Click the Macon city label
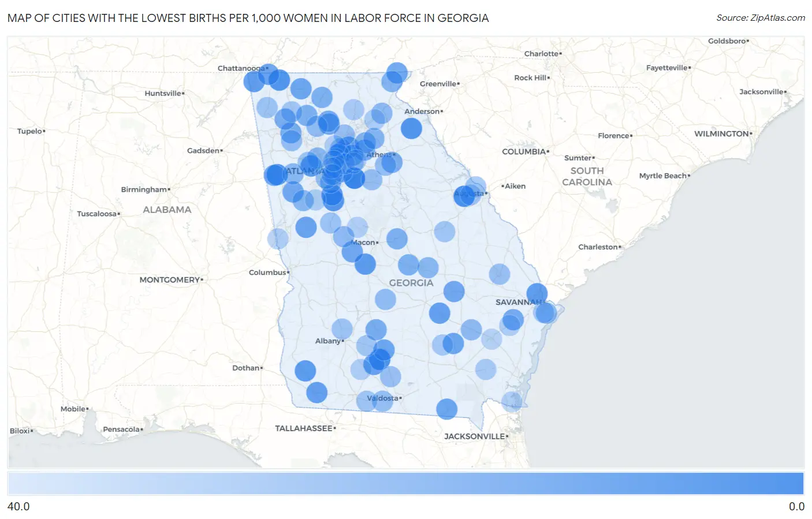Screen dimensions: 812x519 (x=363, y=242)
